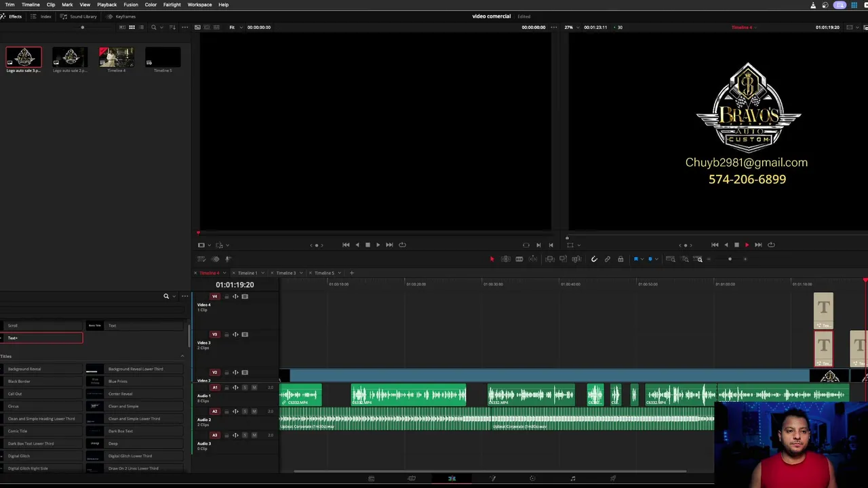Screen dimensions: 868x488
Task: Open the Sound Library panel
Action: 79,16
